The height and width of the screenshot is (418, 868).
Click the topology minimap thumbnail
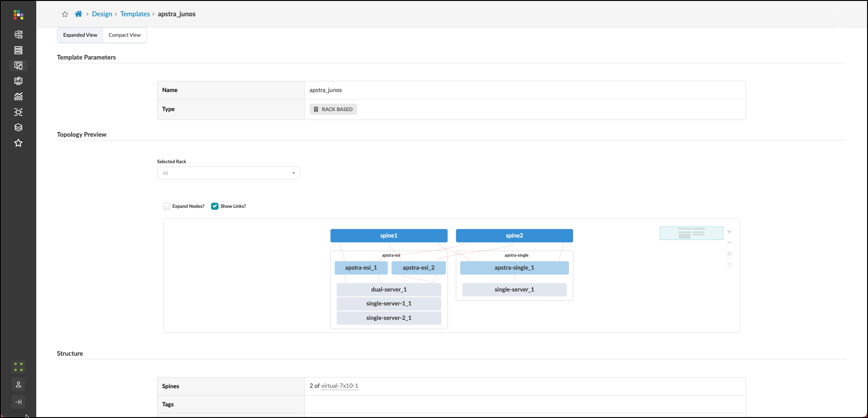pos(691,233)
